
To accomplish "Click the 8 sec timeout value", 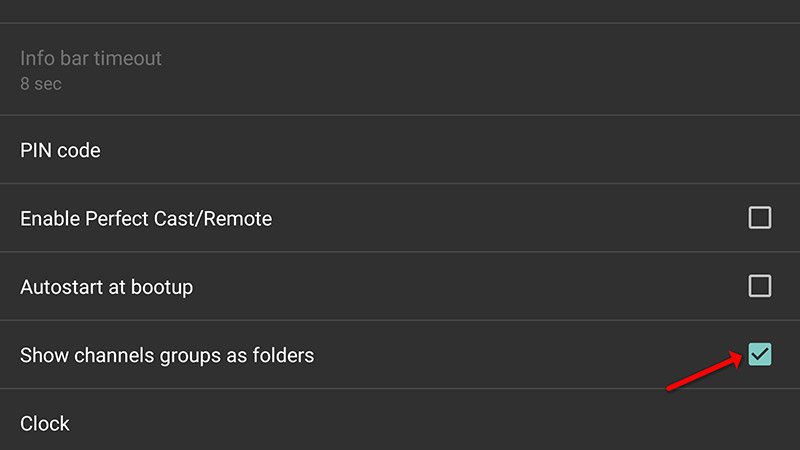I will [x=41, y=84].
